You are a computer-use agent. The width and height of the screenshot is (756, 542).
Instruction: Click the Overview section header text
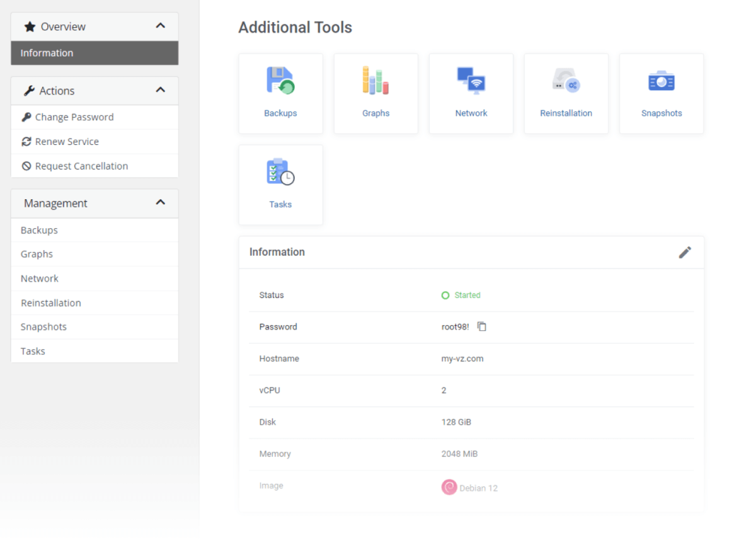tap(63, 26)
